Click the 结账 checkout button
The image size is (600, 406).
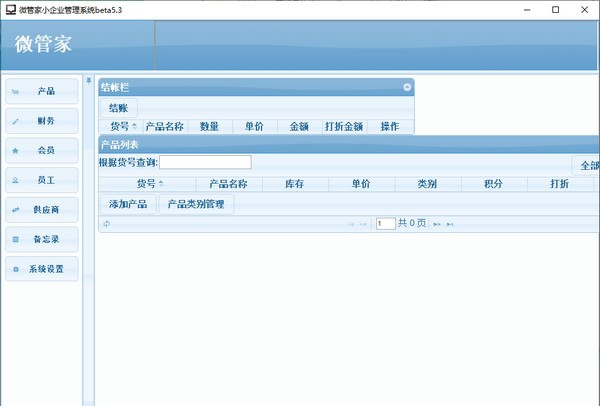pyautogui.click(x=119, y=108)
